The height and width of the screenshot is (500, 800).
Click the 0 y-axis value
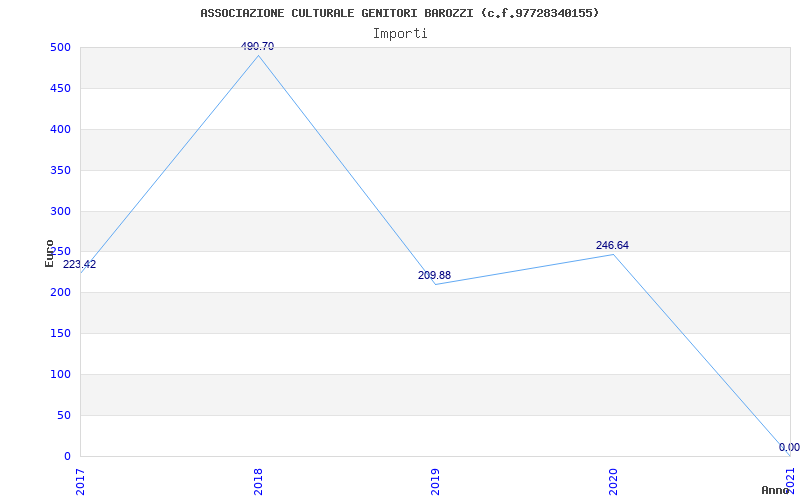(x=67, y=457)
